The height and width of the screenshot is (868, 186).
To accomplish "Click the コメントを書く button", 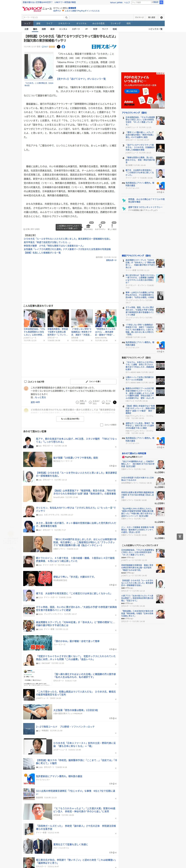I will click(93, 381).
